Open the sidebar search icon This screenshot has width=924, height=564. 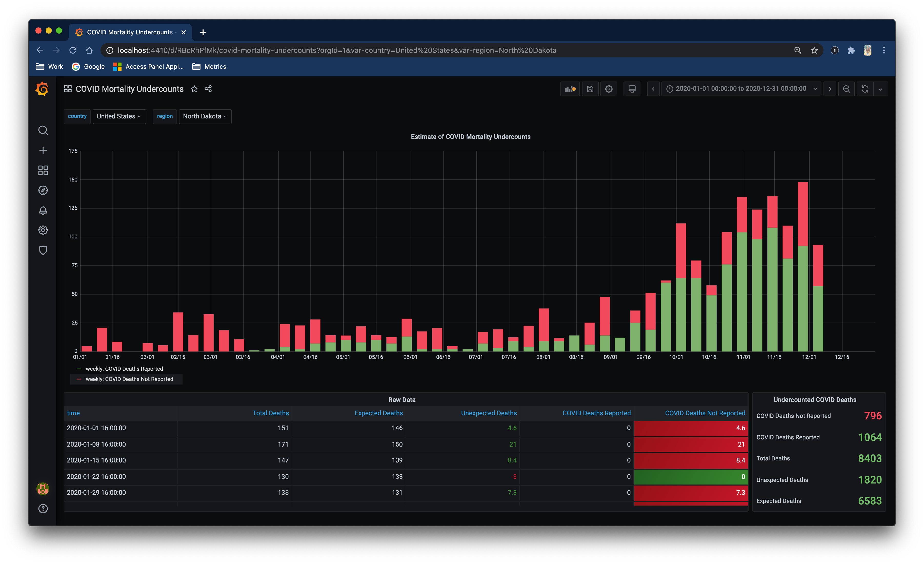tap(43, 130)
